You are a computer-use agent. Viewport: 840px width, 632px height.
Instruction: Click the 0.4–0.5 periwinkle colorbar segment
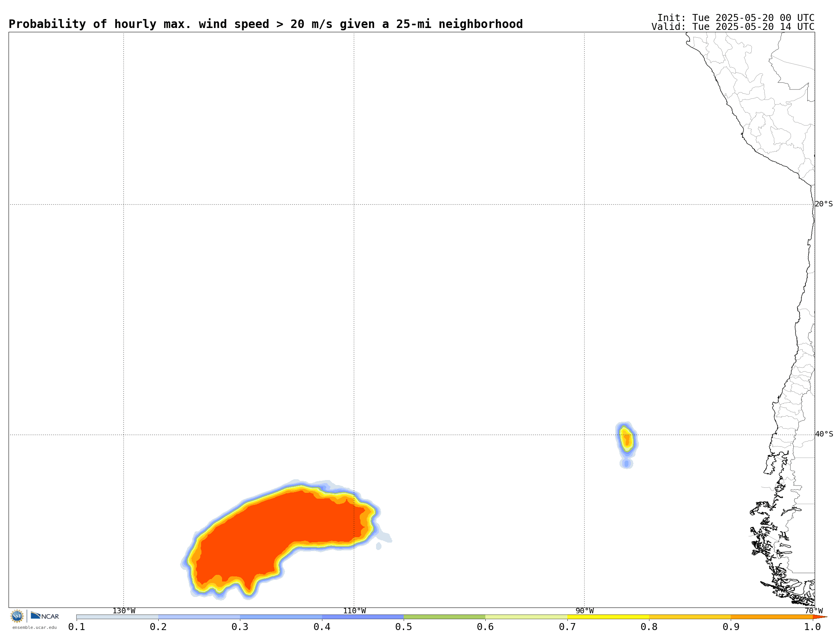coord(363,617)
